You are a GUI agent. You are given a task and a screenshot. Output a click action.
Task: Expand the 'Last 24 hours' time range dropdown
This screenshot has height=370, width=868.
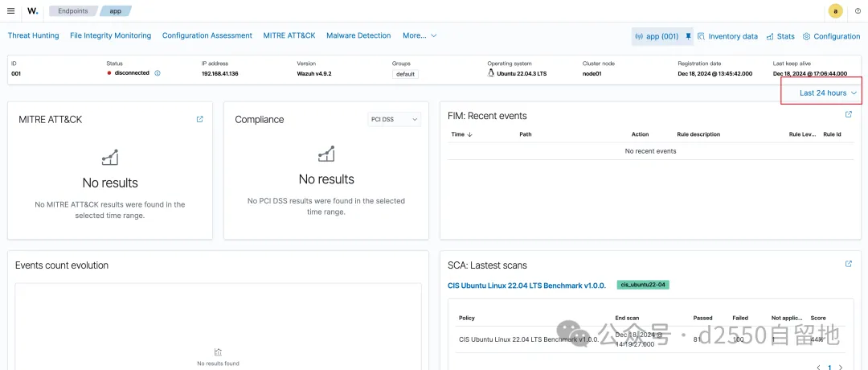tap(828, 93)
